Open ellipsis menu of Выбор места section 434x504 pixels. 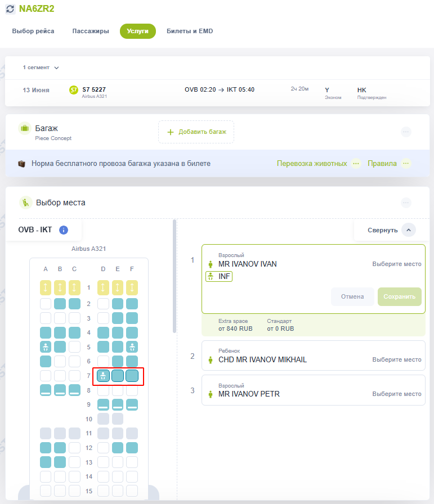[x=406, y=202]
